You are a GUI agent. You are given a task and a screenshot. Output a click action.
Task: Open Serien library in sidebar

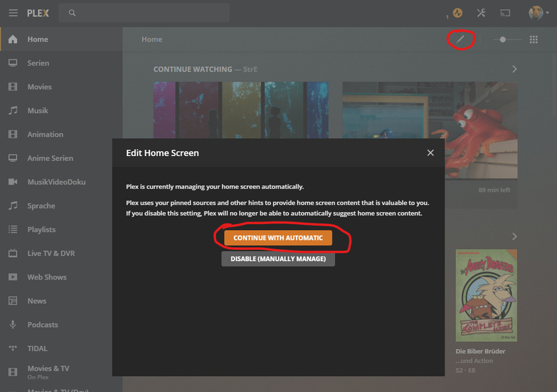[61, 63]
